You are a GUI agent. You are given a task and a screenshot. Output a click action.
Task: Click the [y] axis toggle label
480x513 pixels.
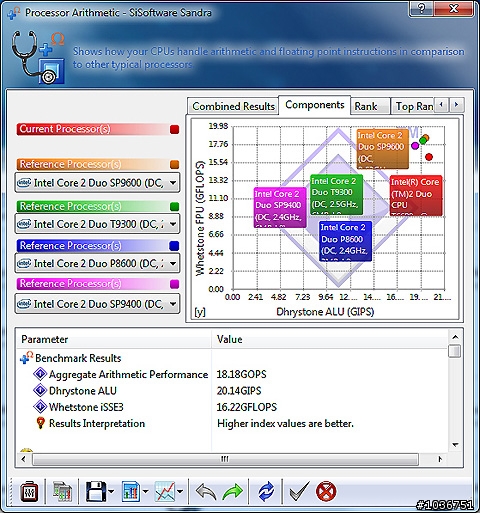(200, 312)
